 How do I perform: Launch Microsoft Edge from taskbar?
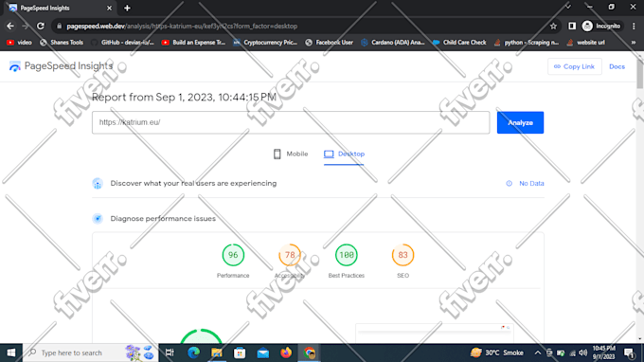coord(193,353)
